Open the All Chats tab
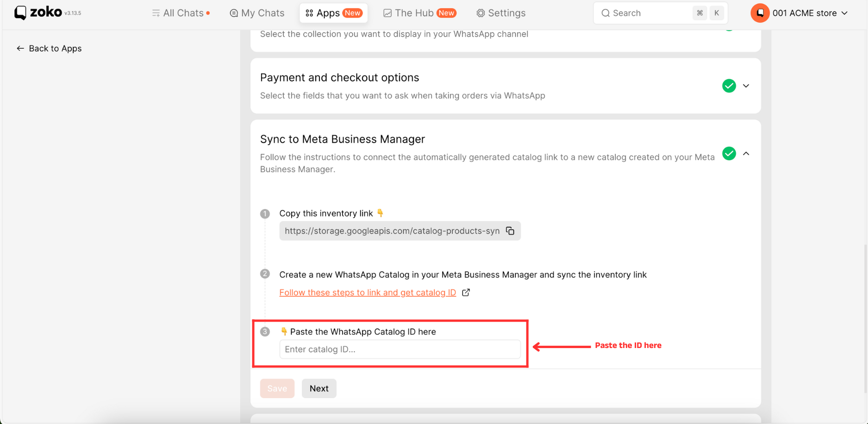The image size is (868, 424). [x=181, y=13]
